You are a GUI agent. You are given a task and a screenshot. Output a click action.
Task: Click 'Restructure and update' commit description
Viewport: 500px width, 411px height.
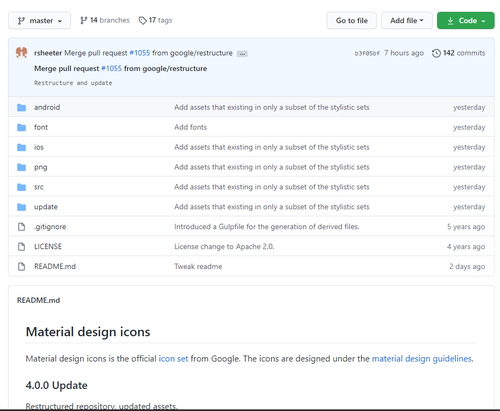(73, 83)
